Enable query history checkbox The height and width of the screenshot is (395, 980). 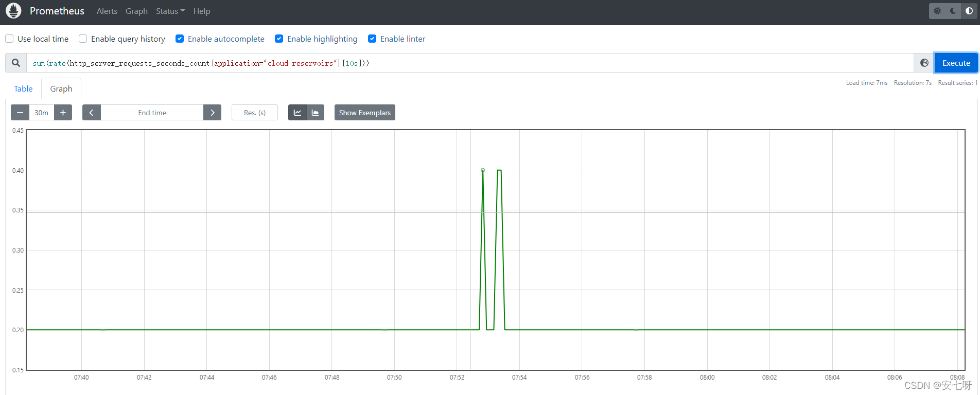[83, 39]
